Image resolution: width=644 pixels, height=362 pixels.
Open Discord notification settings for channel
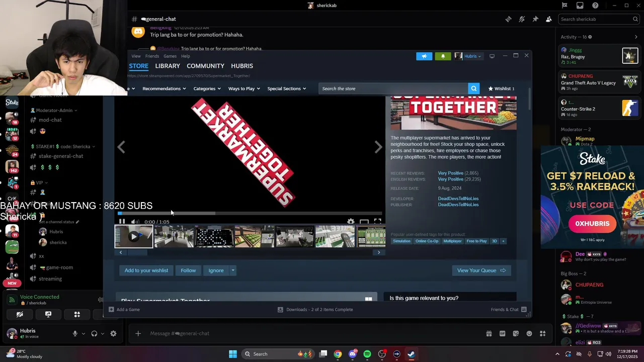pyautogui.click(x=522, y=19)
